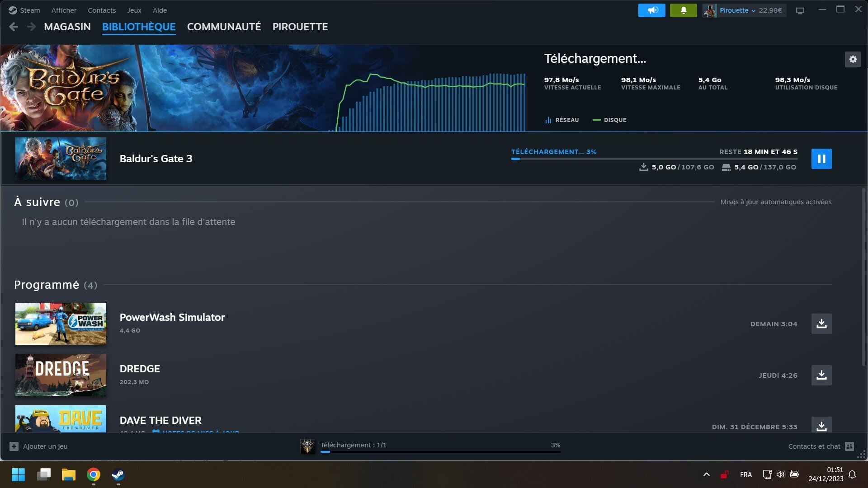The width and height of the screenshot is (868, 488).
Task: Go to COMMUNAUTÉ tab
Action: [224, 27]
